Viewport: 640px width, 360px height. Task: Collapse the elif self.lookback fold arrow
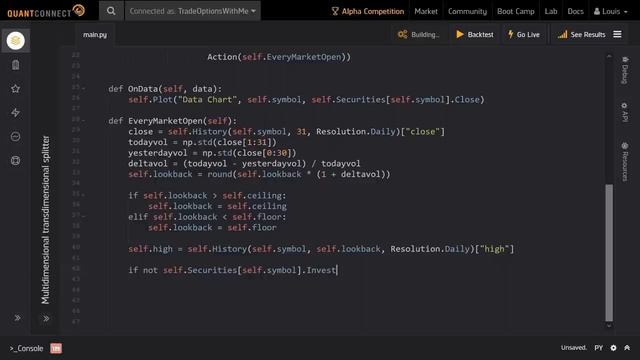pos(84,216)
